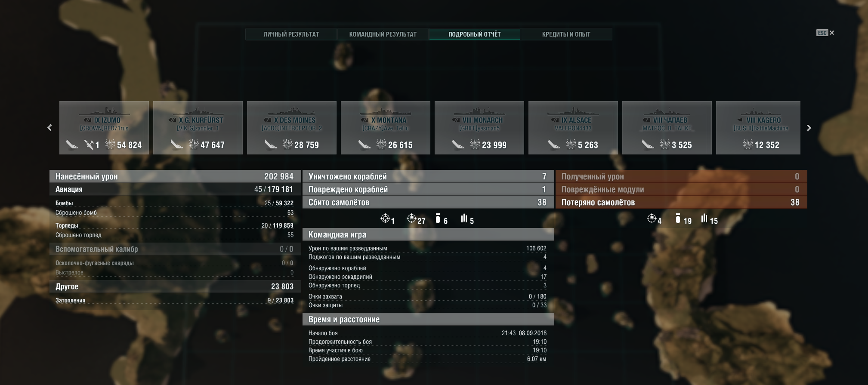This screenshot has width=868, height=385.
Task: Click the crosshair icon with count 27
Action: [x=411, y=219]
